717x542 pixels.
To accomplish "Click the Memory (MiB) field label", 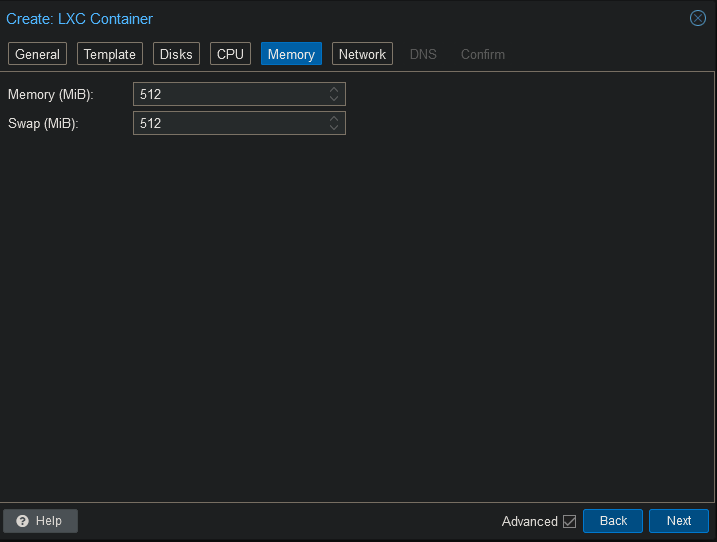I will (50, 95).
